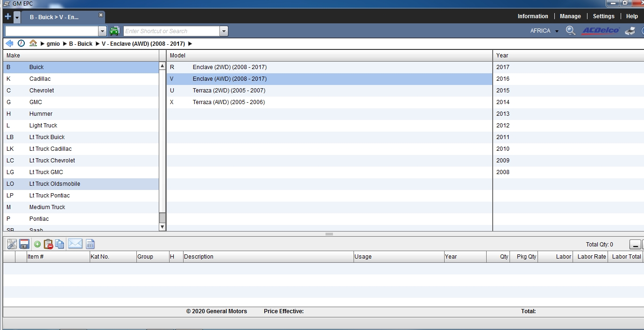
Task: Expand the arrow after Enclave breadcrumb
Action: point(190,44)
